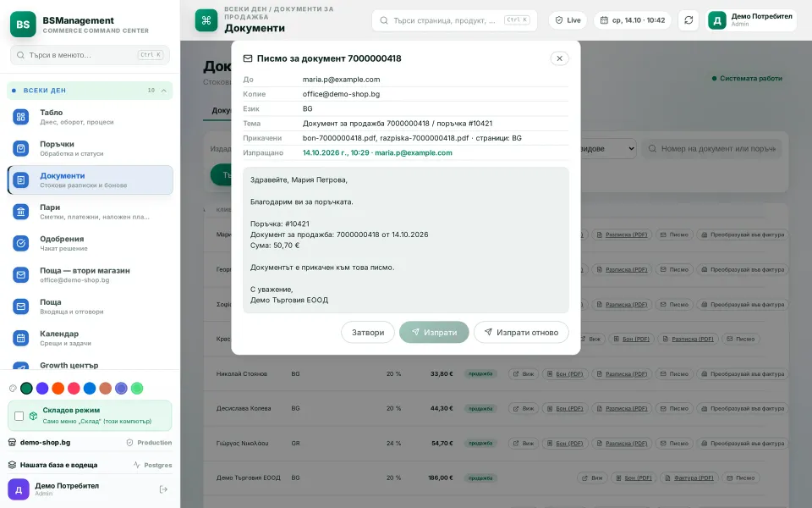812x508 pixels.
Task: Click the palette icon before color swatches
Action: coord(13,389)
